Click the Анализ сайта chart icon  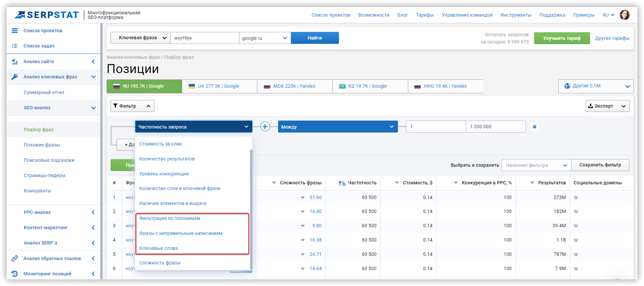[x=15, y=61]
